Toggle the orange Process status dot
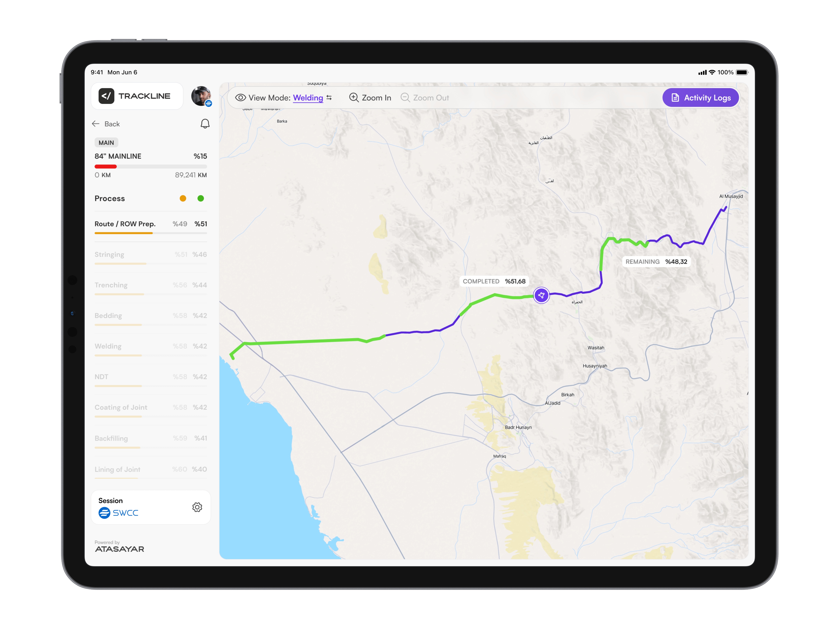The height and width of the screenshot is (630, 840). click(x=183, y=198)
